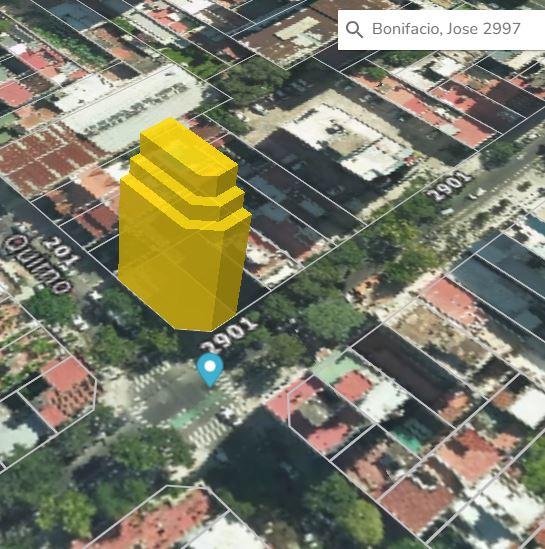Click the "2901" label beside the pin

point(229,336)
